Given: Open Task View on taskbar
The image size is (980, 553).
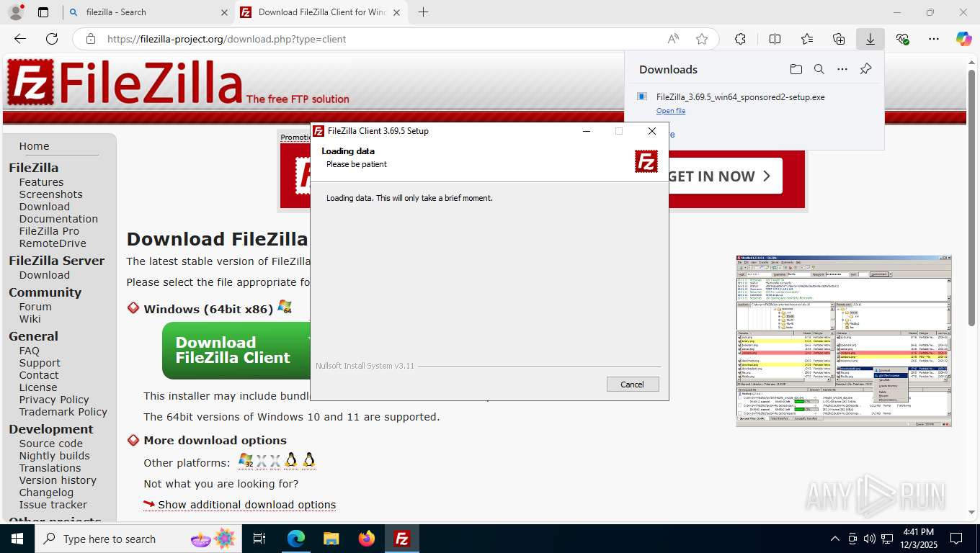Looking at the screenshot, I should (x=260, y=539).
